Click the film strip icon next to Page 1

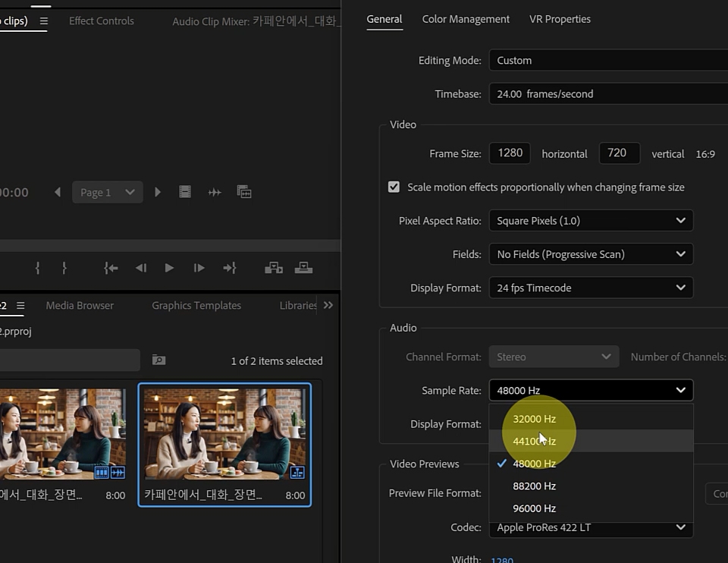pos(185,192)
